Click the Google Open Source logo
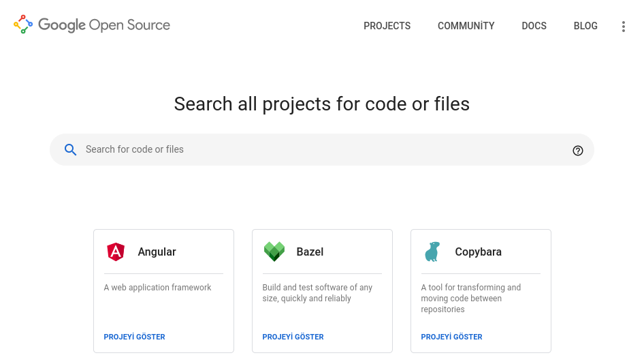 pos(92,25)
